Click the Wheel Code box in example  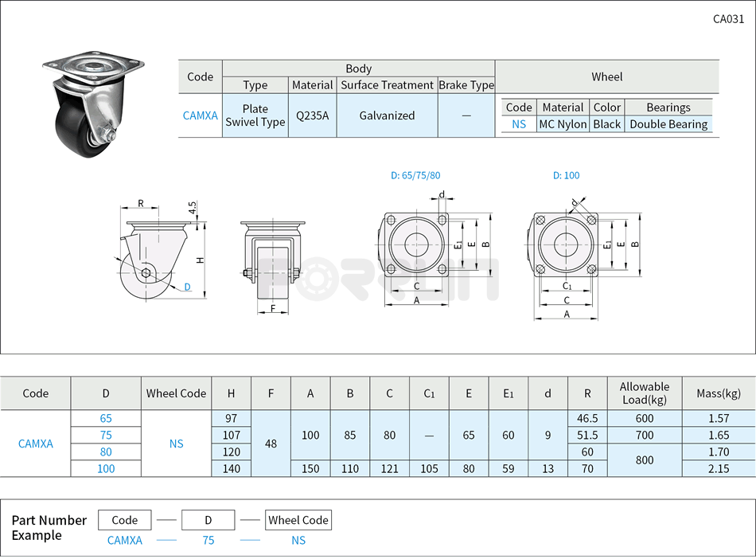(298, 520)
